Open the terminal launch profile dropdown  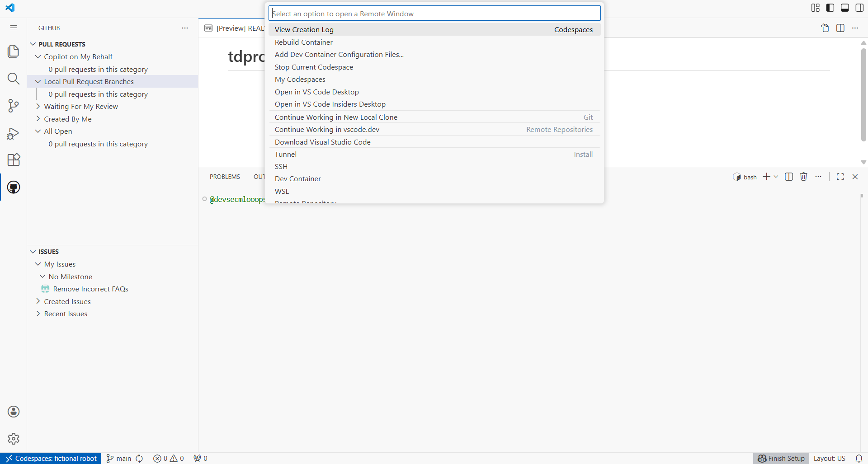coord(776,177)
